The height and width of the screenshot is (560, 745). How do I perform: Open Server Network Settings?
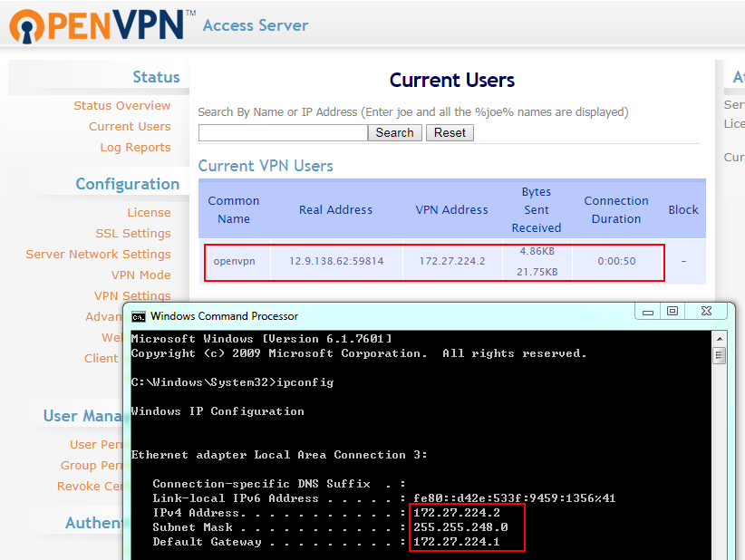coord(98,254)
